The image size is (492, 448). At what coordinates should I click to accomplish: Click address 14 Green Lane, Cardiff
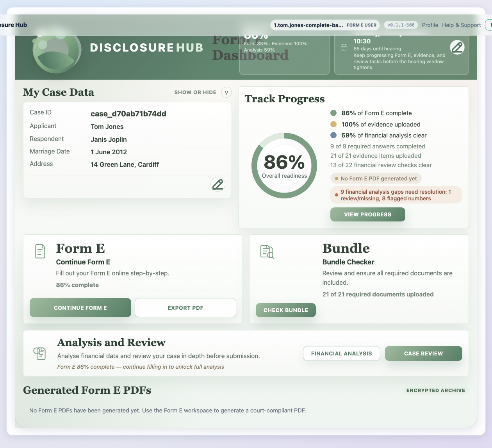pos(125,164)
